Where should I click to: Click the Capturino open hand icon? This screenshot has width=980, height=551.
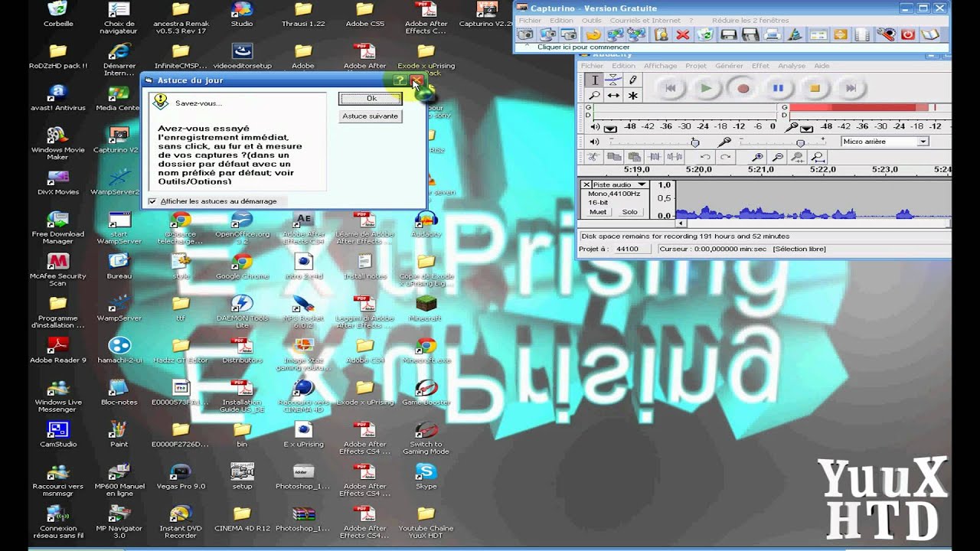(x=593, y=34)
